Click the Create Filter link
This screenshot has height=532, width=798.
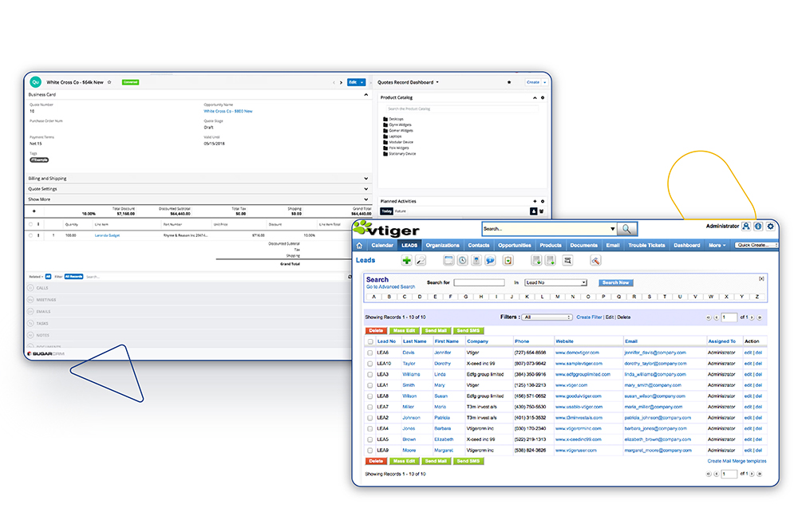coord(589,317)
